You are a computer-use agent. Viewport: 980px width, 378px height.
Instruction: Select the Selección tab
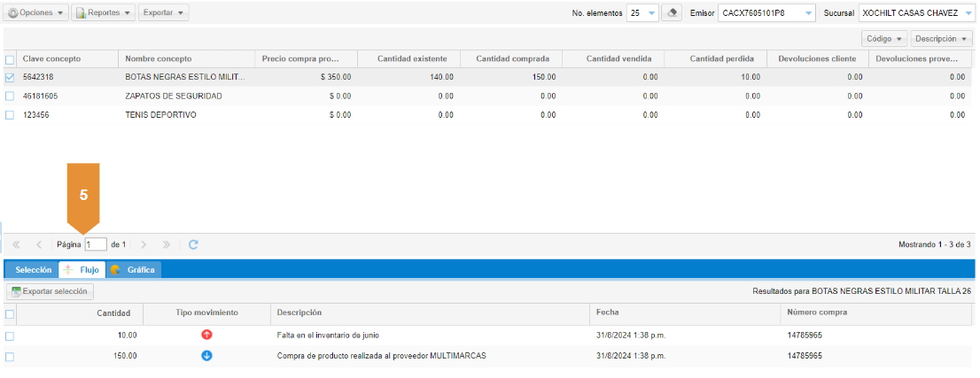coord(33,270)
